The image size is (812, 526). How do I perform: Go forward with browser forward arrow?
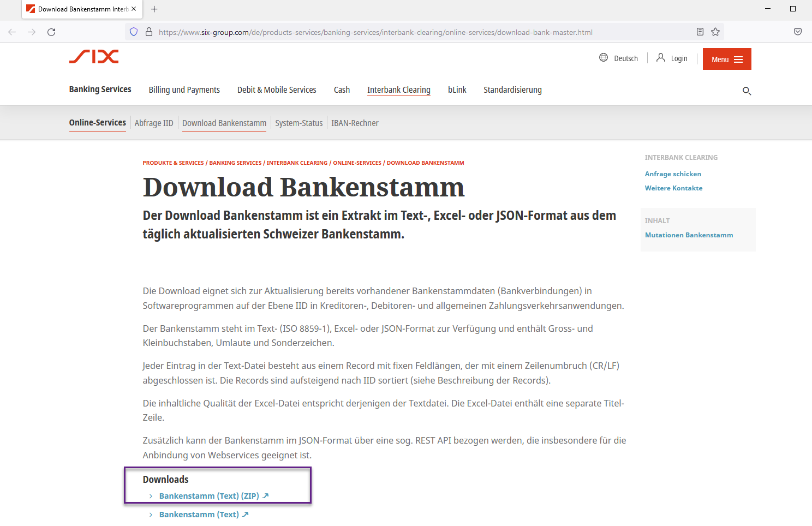(x=32, y=32)
